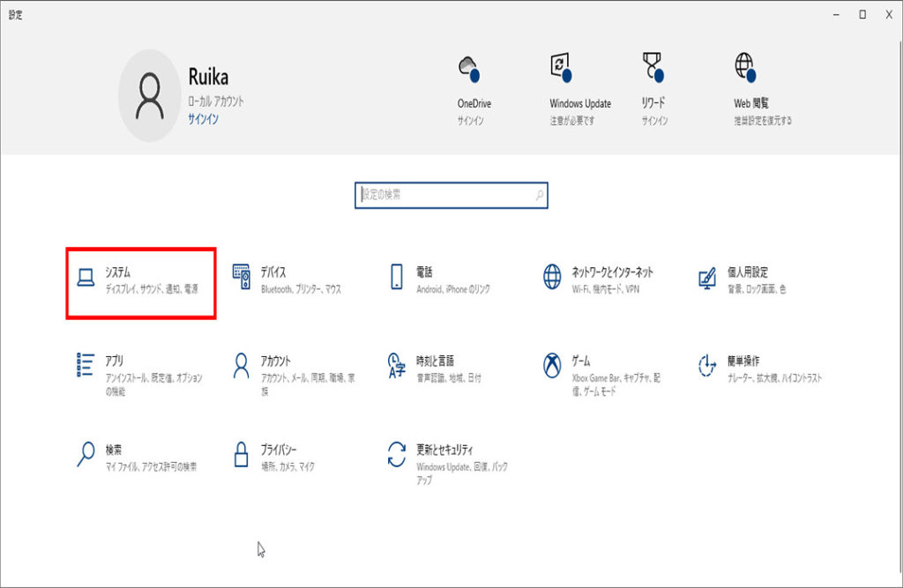Screen dimensions: 903x588
Task: Open the システム (System) settings icon
Action: (86, 279)
